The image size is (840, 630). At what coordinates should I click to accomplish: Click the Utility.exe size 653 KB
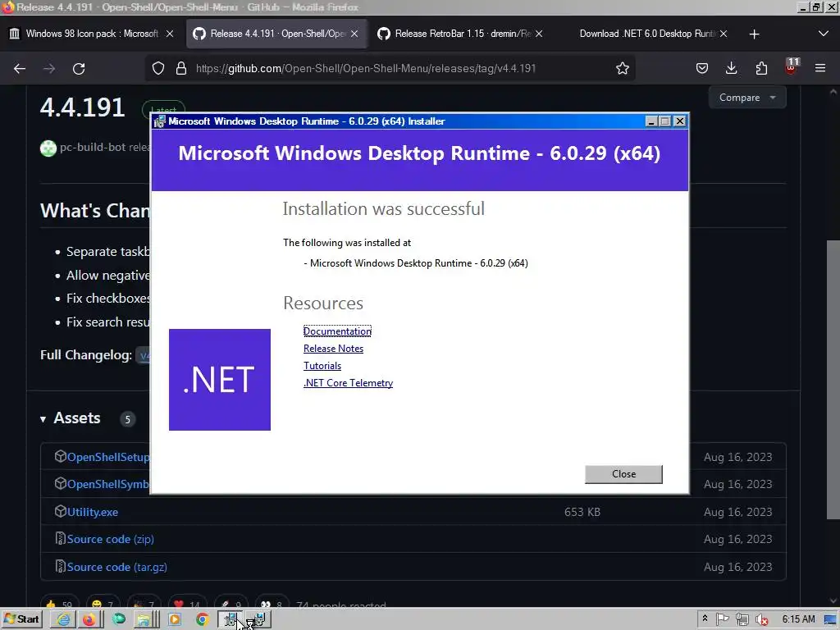[582, 512]
